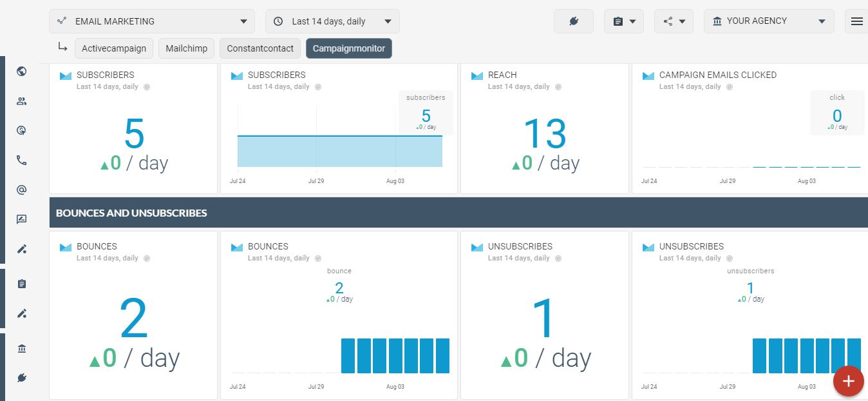The image size is (868, 401).
Task: Click the 'unsubscribers' legend label
Action: 750,271
